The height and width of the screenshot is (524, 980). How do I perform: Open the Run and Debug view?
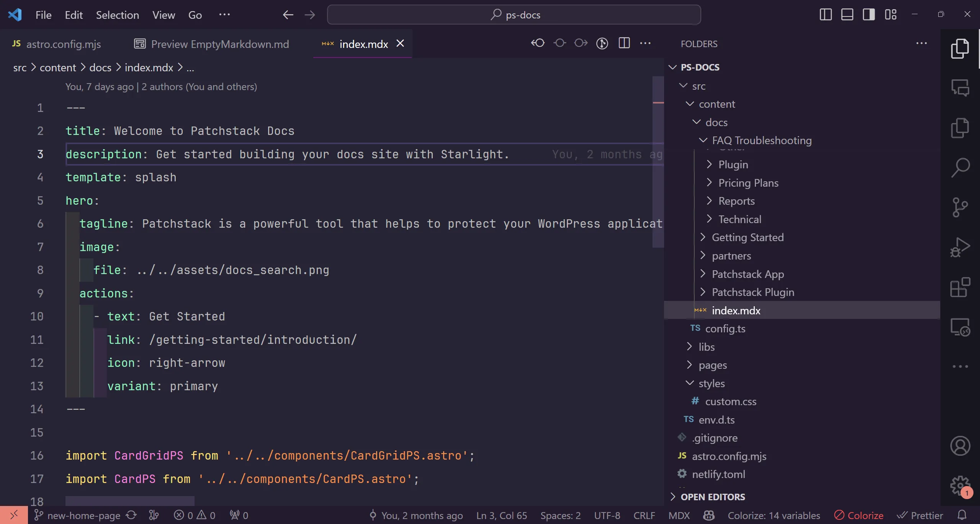coord(960,247)
